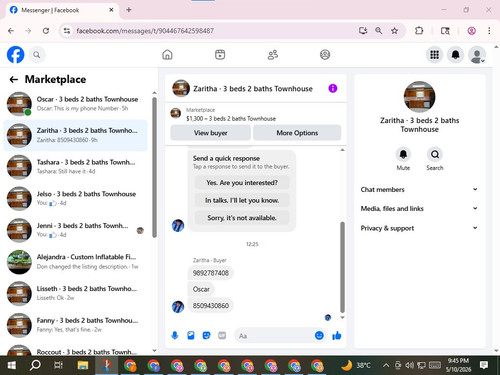The width and height of the screenshot is (500, 375).
Task: Open File Explorer from taskbar
Action: click(83, 365)
